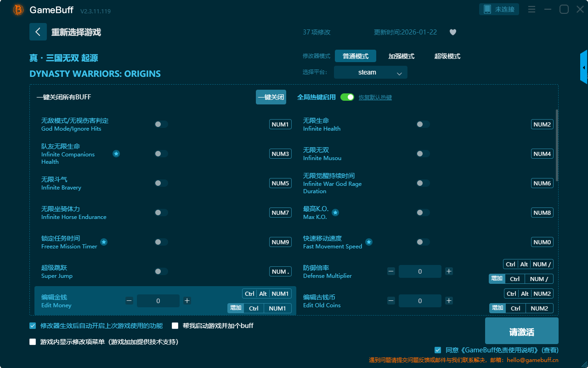This screenshot has height=368, width=588.
Task: Turn off the global hotkey switch
Action: pyautogui.click(x=347, y=97)
